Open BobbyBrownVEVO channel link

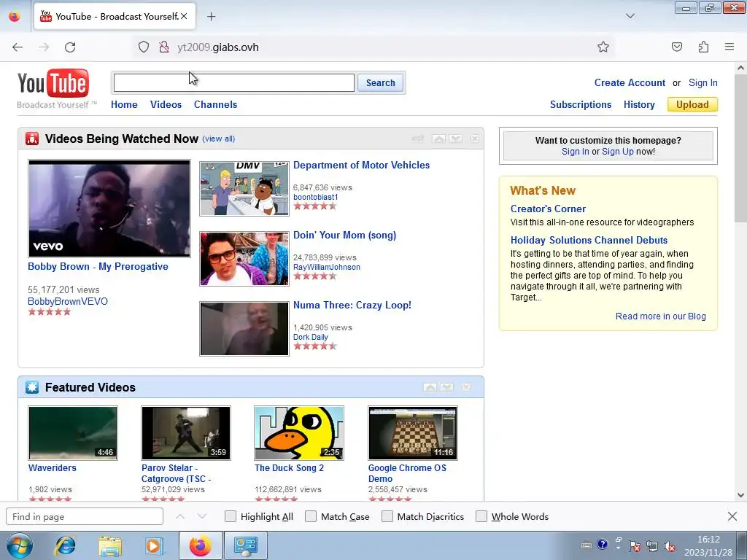tap(68, 301)
